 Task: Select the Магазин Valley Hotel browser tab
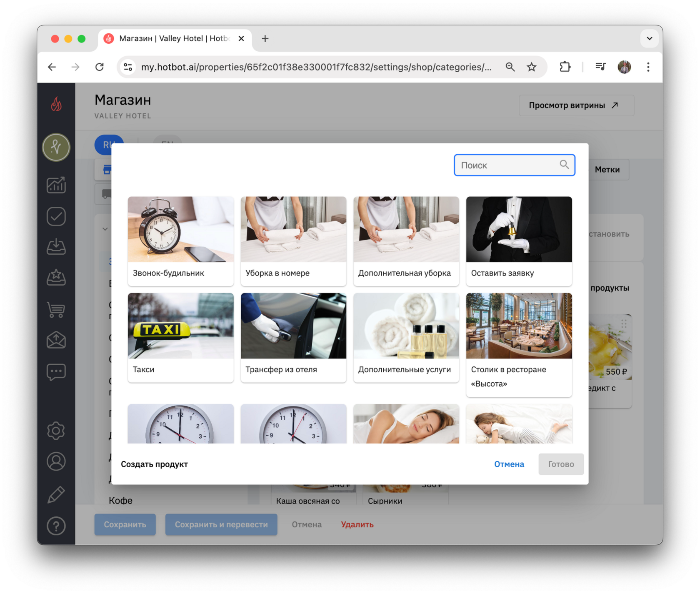tap(175, 39)
